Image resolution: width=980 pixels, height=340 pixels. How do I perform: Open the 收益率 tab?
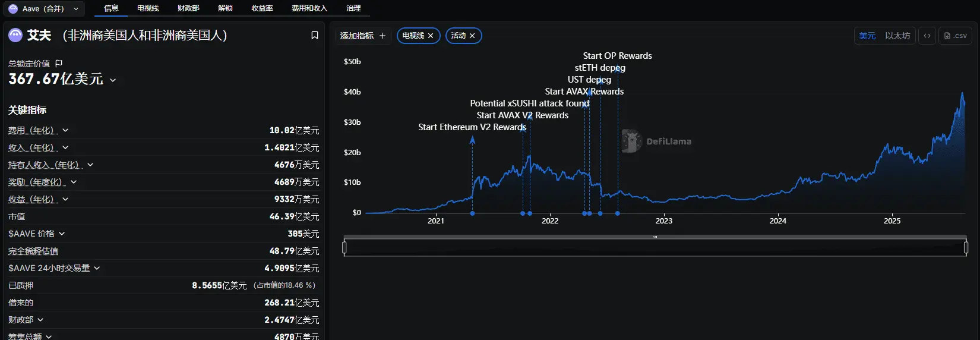[x=262, y=8]
